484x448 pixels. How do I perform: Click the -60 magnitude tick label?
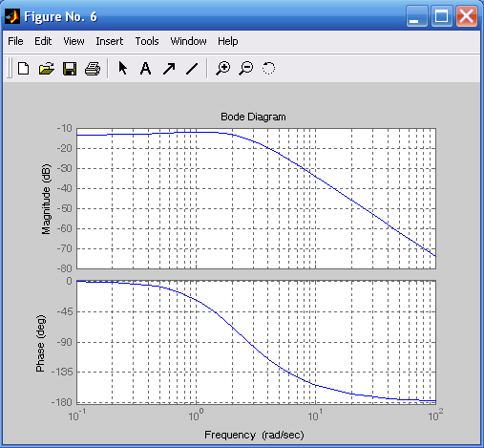tap(65, 228)
